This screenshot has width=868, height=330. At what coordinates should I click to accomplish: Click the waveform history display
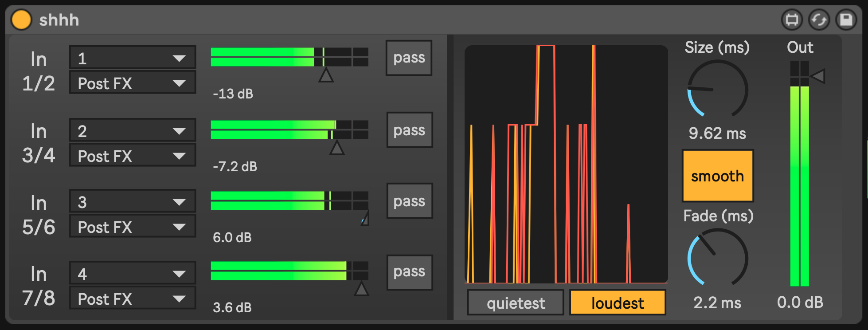(x=566, y=164)
